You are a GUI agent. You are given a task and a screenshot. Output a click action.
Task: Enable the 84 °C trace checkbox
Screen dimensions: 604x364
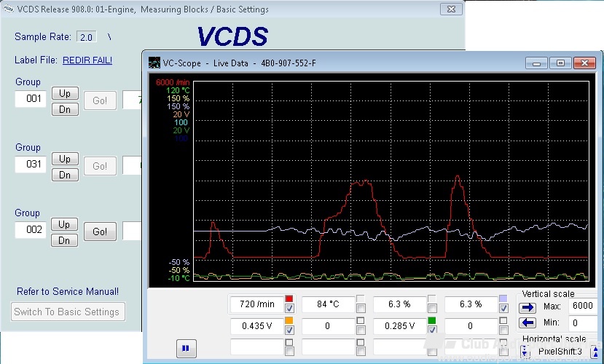pyautogui.click(x=361, y=308)
